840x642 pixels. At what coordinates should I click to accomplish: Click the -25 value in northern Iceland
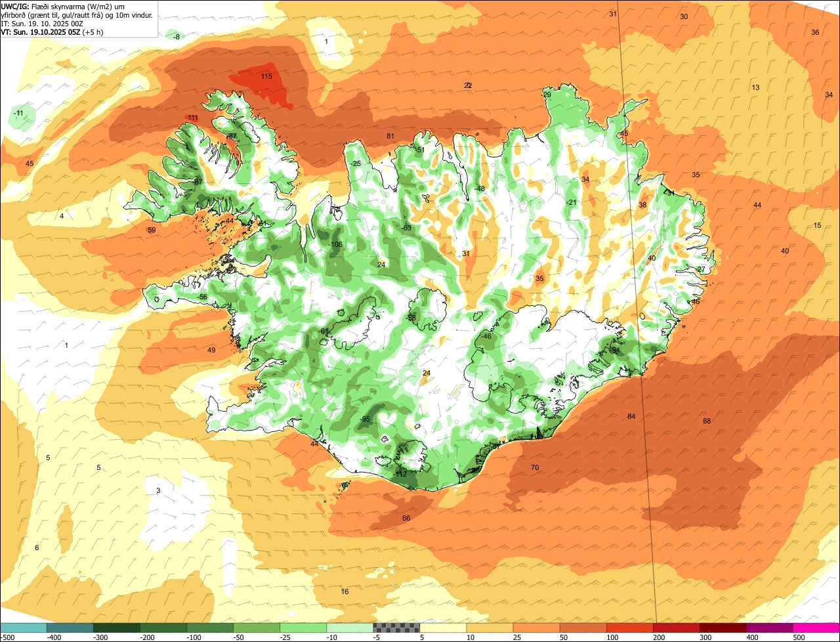[x=356, y=164]
